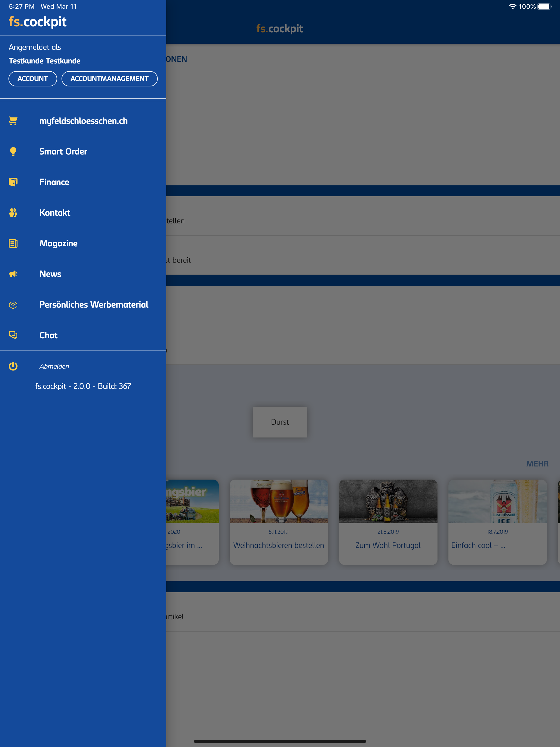Click the 21.8.2019 date label

(x=388, y=532)
